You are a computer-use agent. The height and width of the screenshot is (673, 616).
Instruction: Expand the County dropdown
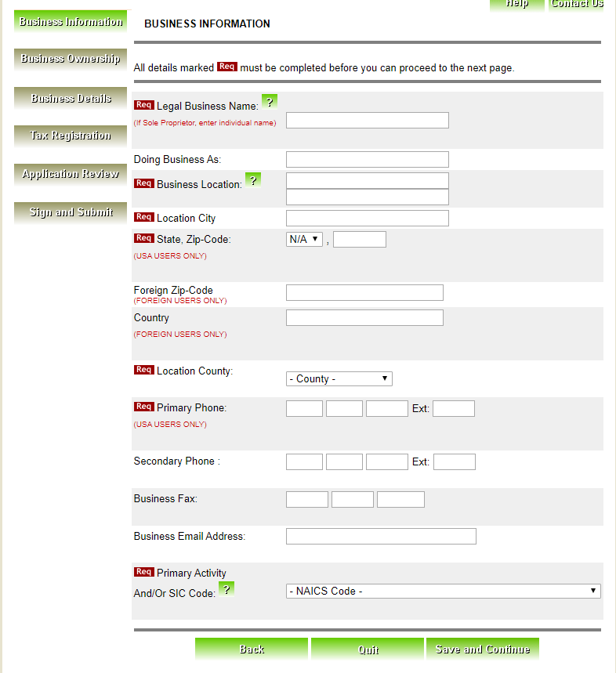339,378
